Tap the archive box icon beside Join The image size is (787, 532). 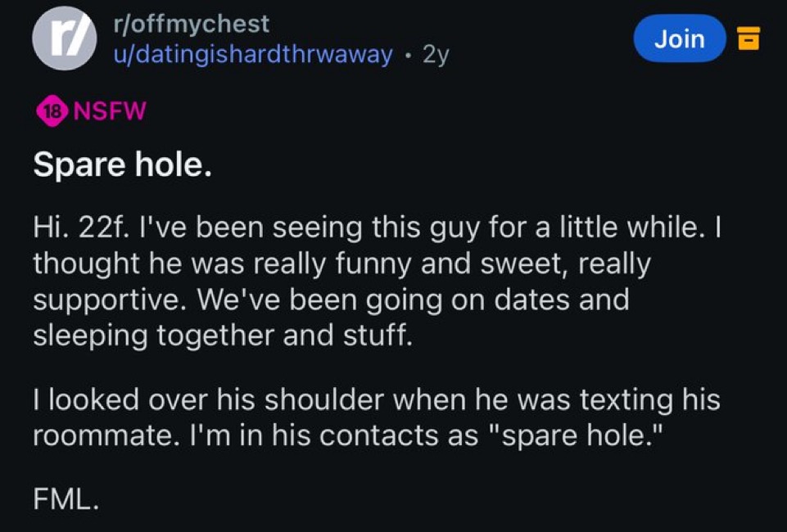[x=749, y=38]
